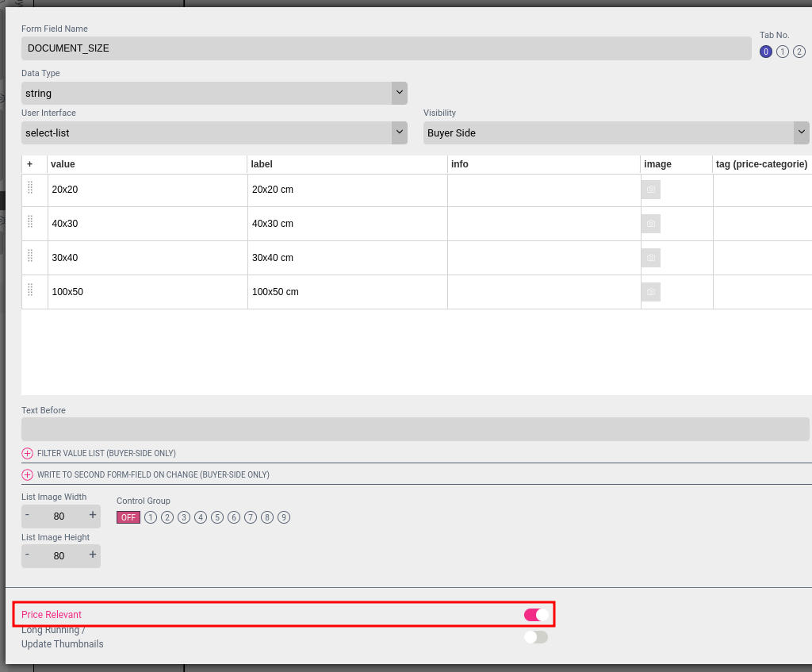Viewport: 812px width, 672px height.
Task: Open the Data Type dropdown
Action: tap(214, 94)
